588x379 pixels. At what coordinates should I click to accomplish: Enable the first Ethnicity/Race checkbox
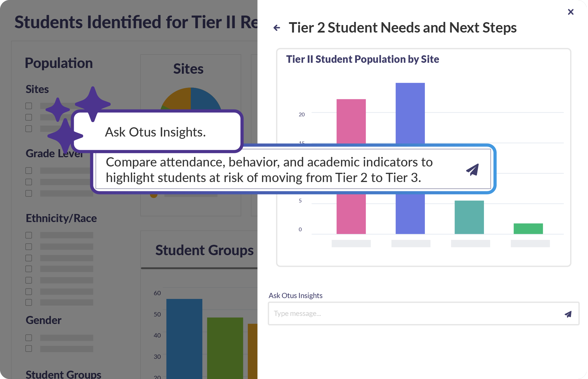pyautogui.click(x=29, y=235)
